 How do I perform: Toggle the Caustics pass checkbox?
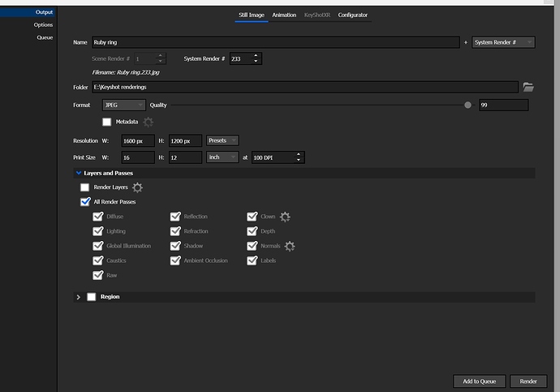[x=98, y=261]
